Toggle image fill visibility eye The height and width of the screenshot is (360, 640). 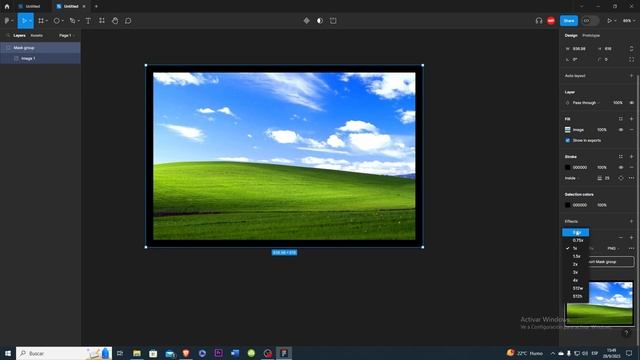tap(621, 130)
